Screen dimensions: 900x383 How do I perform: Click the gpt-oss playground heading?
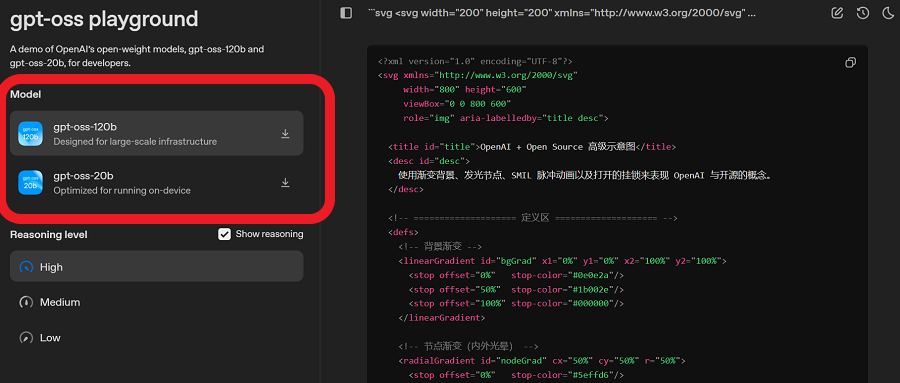[104, 20]
